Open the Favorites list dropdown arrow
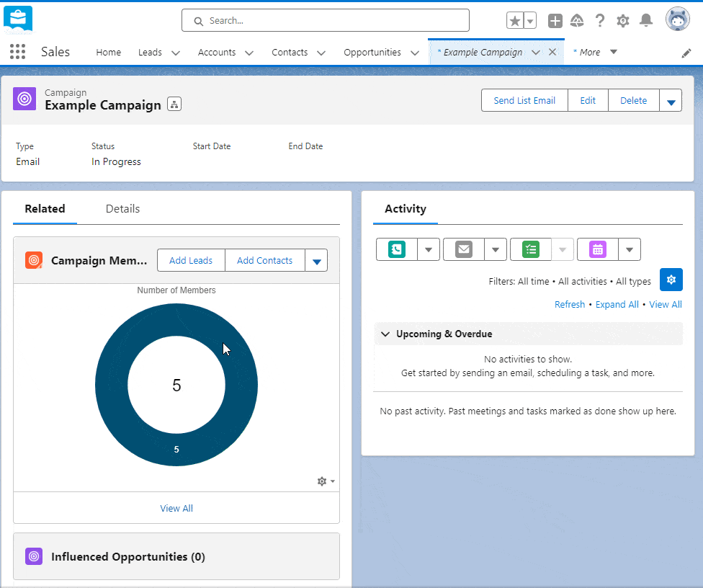The image size is (703, 588). click(x=530, y=21)
